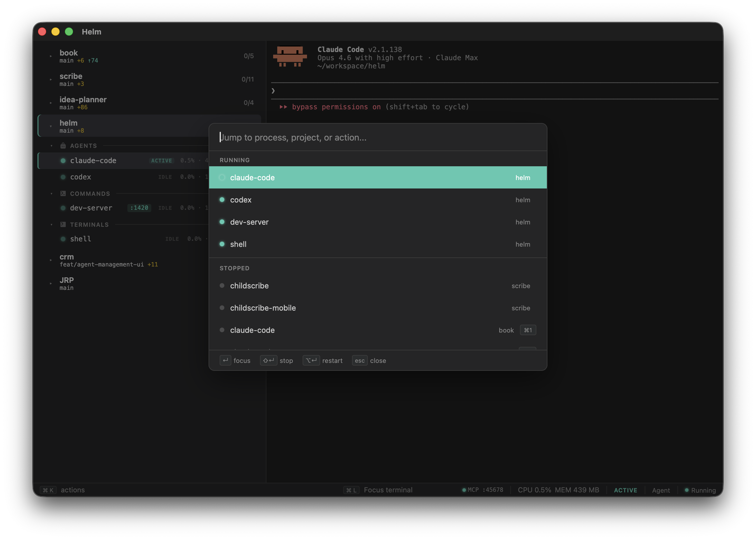This screenshot has width=756, height=540.
Task: Select stopped claude-code from book project
Action: pos(378,330)
